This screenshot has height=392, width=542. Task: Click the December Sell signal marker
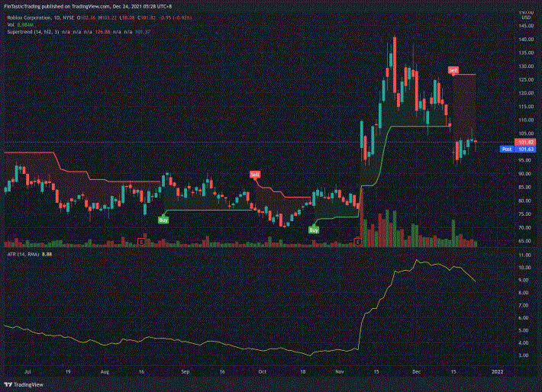[453, 70]
